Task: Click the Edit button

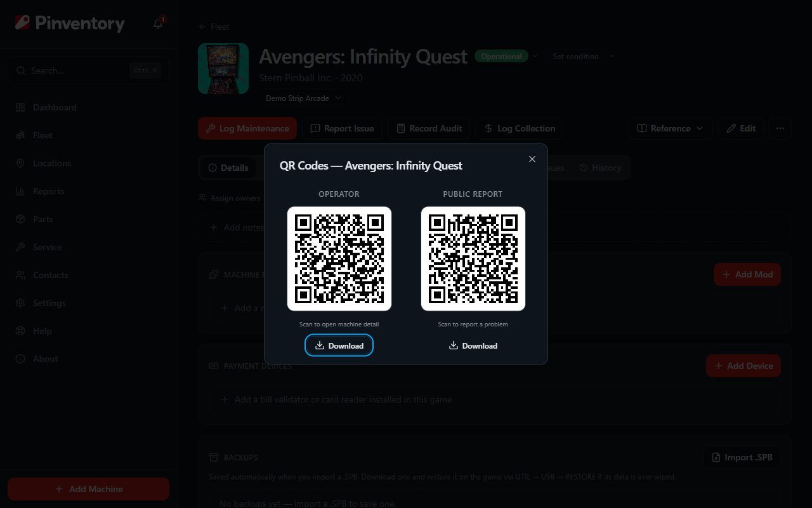Action: (x=741, y=128)
